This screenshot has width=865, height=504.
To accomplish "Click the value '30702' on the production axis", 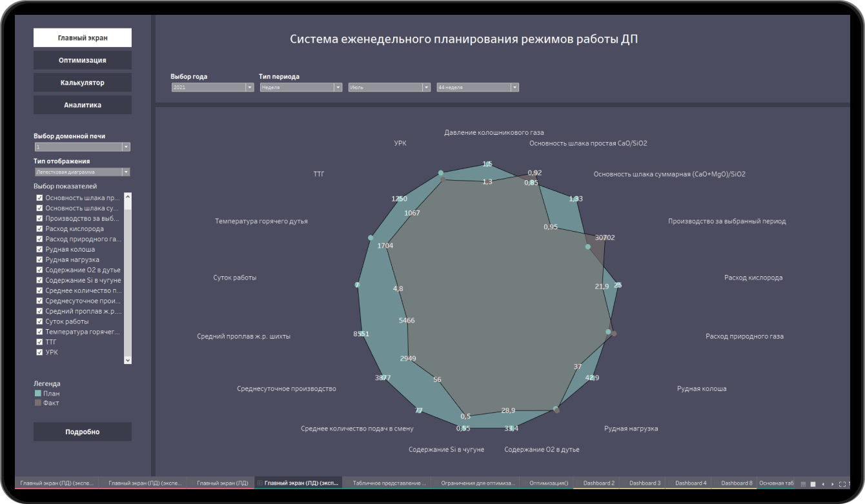I will (605, 237).
